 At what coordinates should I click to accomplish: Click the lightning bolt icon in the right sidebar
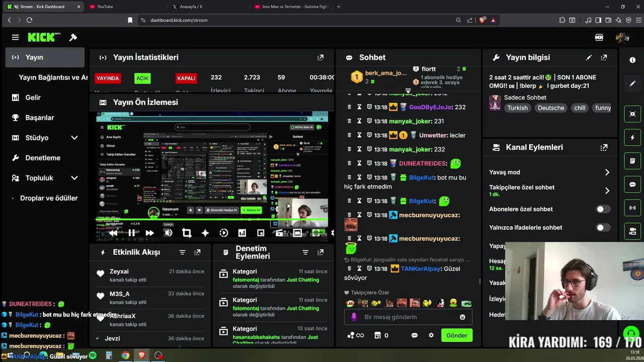632,137
